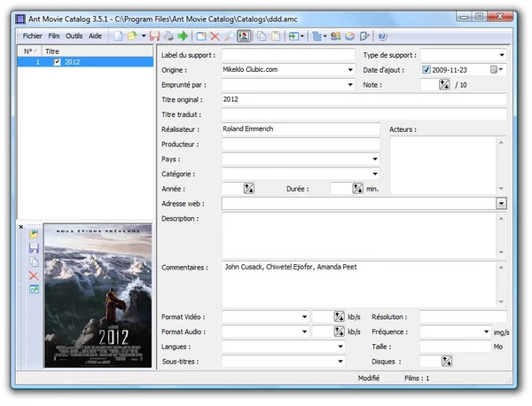532x406 pixels.
Task: Click the Titre traduit input field
Action: pos(364,114)
